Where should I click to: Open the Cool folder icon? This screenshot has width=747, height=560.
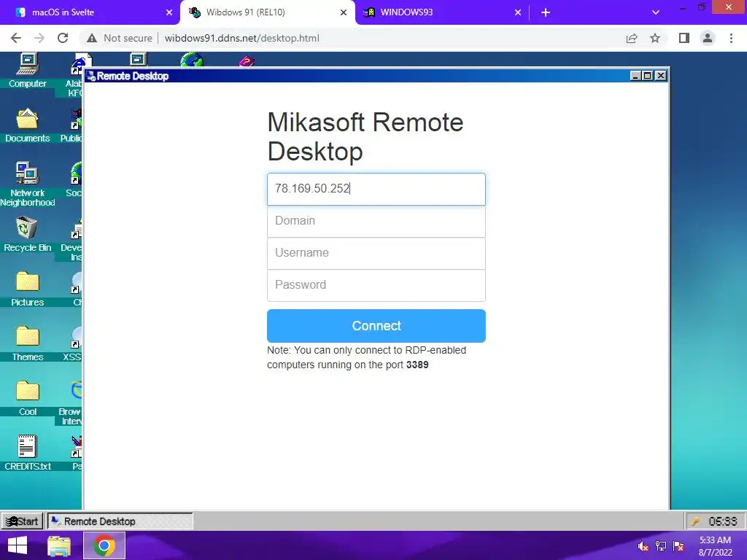point(27,399)
